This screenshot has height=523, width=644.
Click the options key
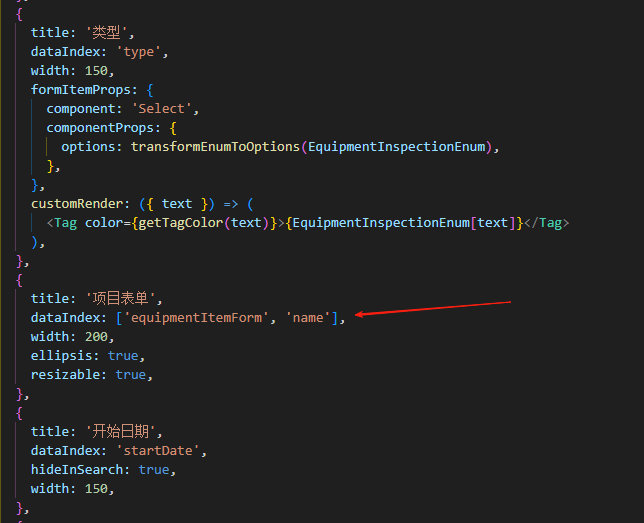tap(88, 147)
